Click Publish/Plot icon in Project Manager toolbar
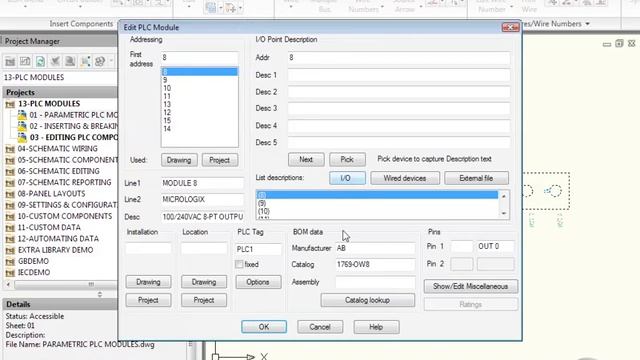 click(x=100, y=61)
